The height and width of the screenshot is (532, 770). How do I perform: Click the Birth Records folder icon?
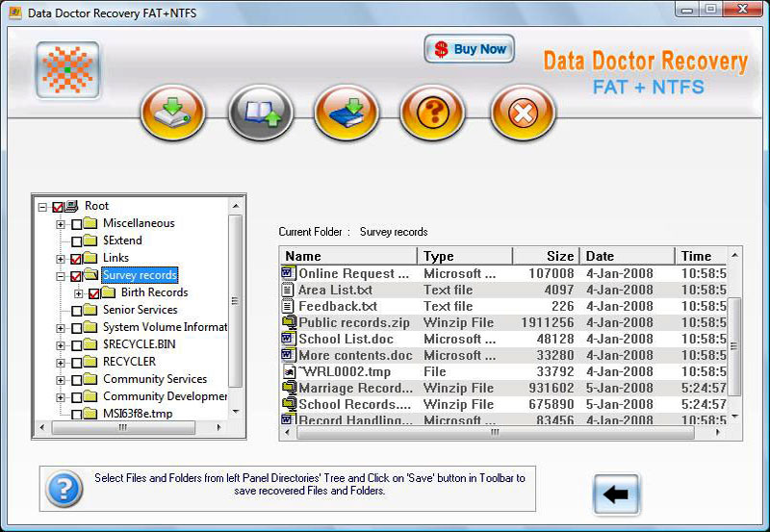click(108, 292)
